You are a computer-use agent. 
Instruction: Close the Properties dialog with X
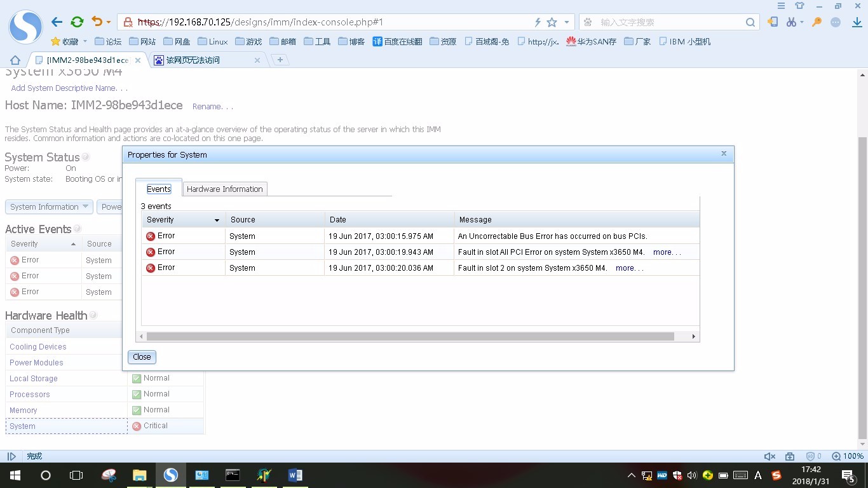724,154
